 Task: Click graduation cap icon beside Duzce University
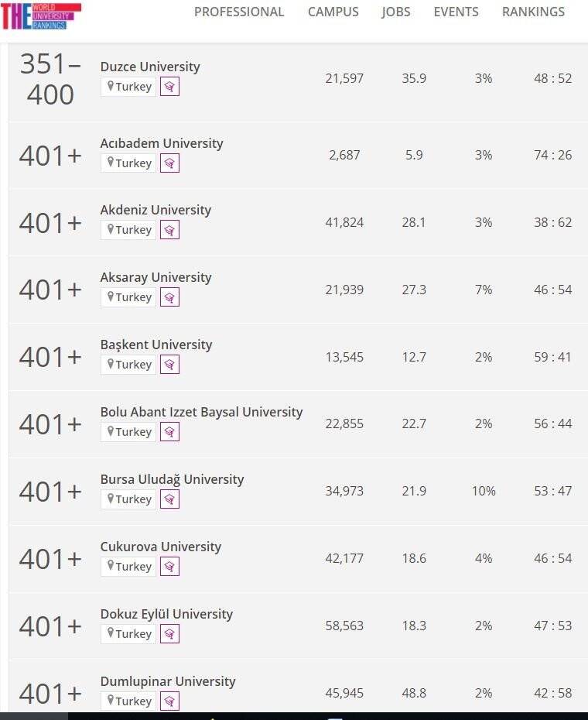[169, 87]
